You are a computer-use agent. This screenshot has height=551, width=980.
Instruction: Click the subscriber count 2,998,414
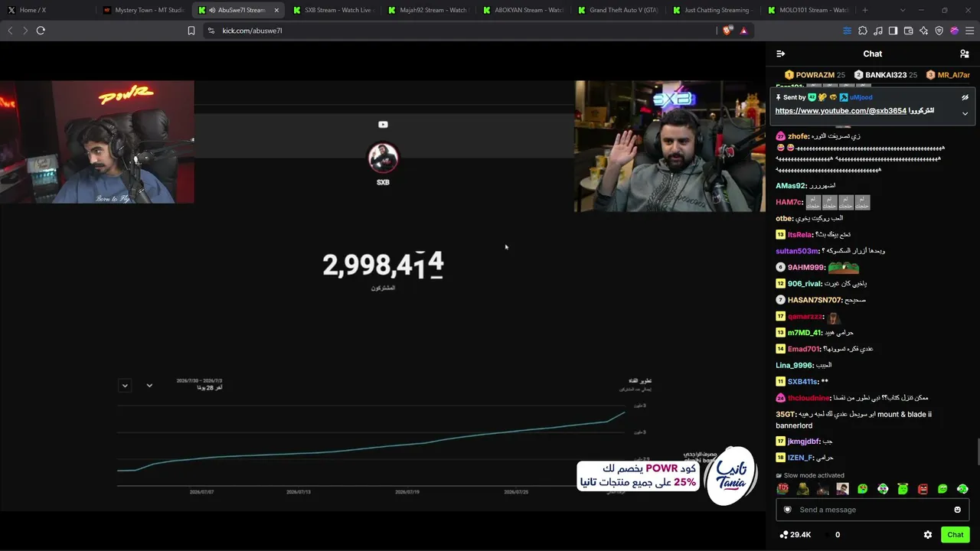[x=383, y=266]
